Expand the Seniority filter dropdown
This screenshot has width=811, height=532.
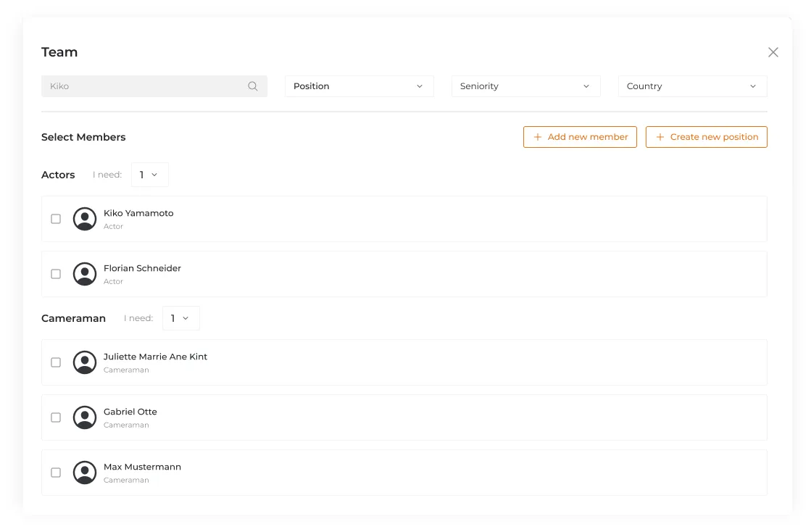(x=525, y=86)
